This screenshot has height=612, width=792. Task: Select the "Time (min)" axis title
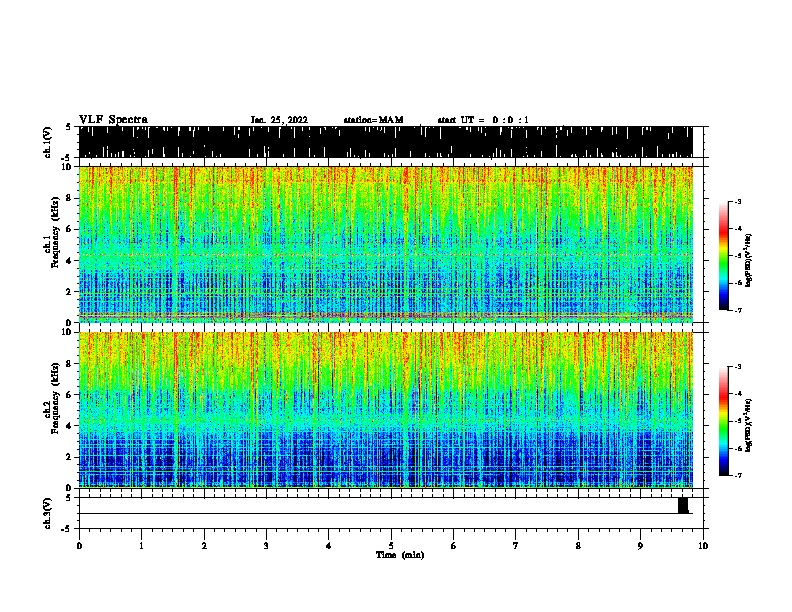[400, 555]
